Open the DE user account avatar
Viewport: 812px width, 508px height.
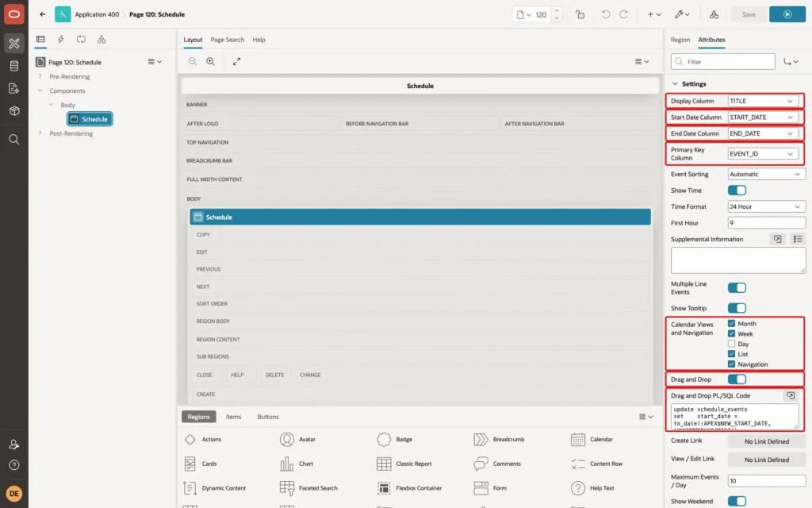14,494
